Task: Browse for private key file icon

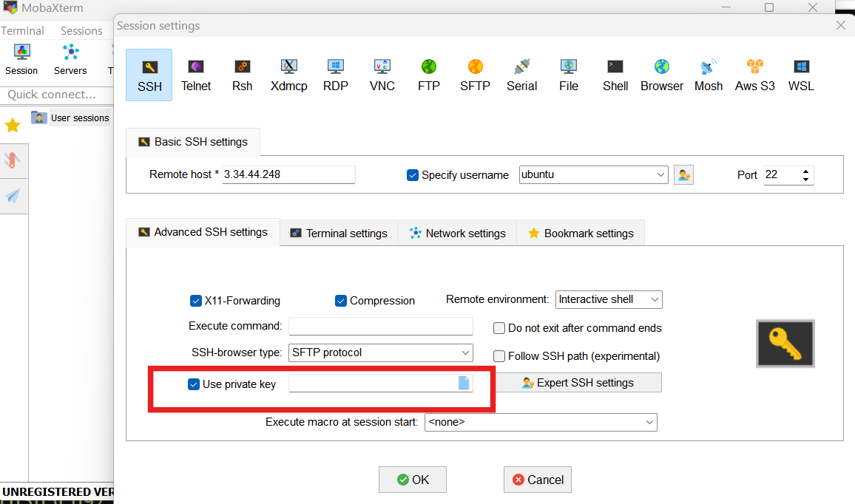Action: (x=464, y=383)
